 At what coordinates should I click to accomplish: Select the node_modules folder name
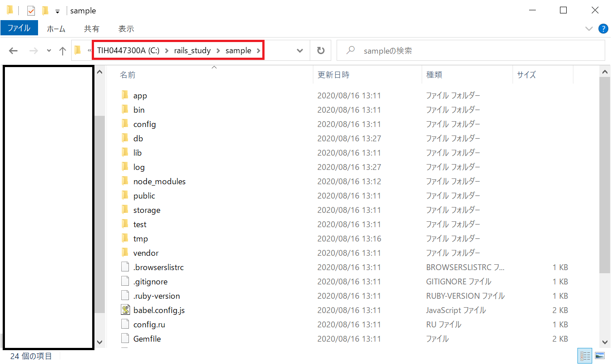(159, 181)
